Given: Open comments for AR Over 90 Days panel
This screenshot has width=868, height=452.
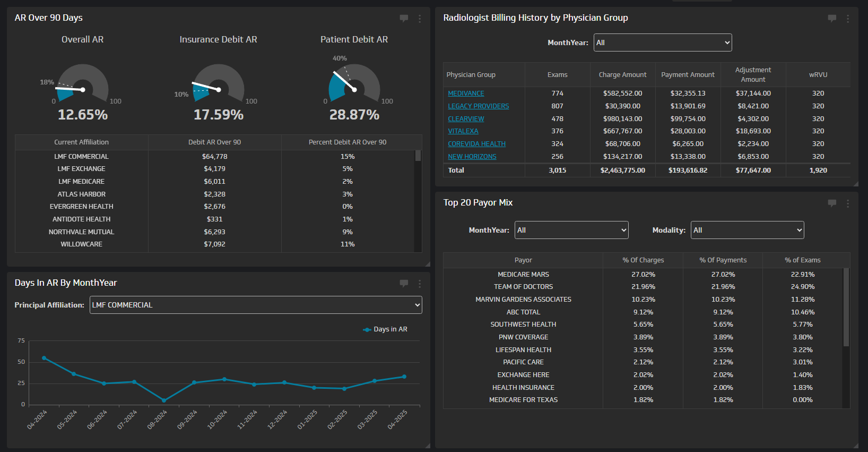Looking at the screenshot, I should click(x=404, y=18).
